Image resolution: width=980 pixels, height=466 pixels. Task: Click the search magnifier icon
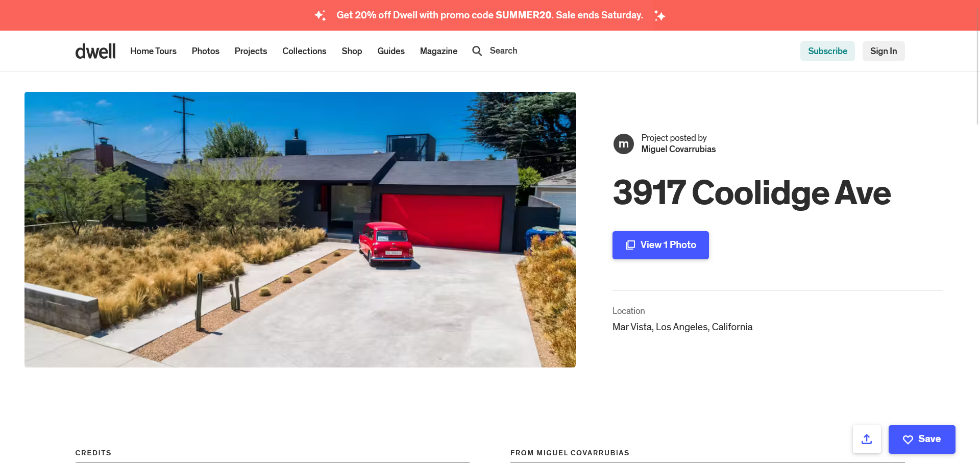[477, 51]
